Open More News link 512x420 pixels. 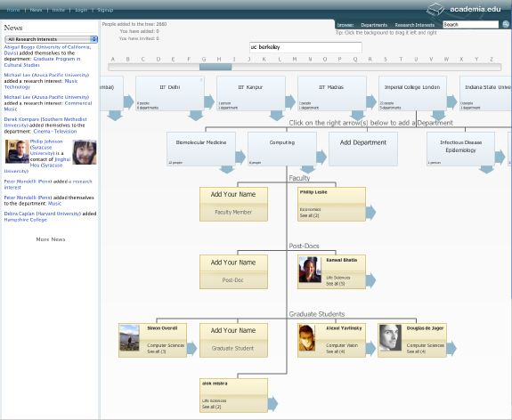(51, 239)
